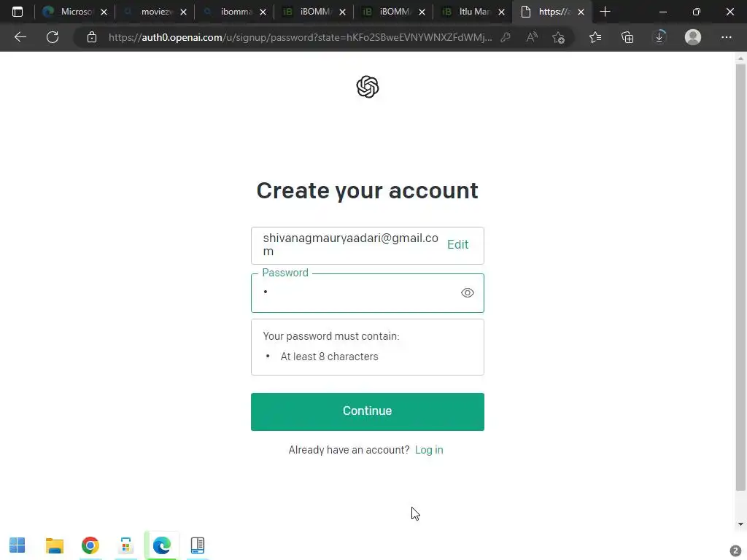Click the page vertical scrollbar
This screenshot has width=747, height=560.
pos(740,276)
